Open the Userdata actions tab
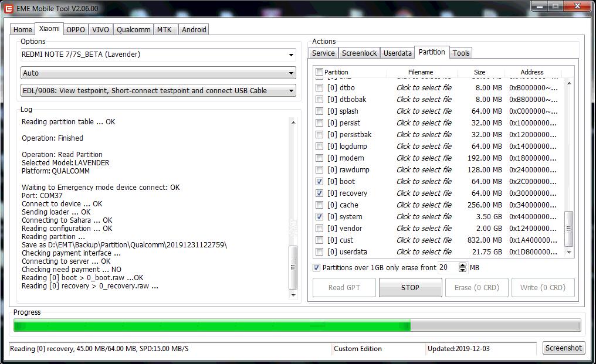596x364 pixels. 398,53
